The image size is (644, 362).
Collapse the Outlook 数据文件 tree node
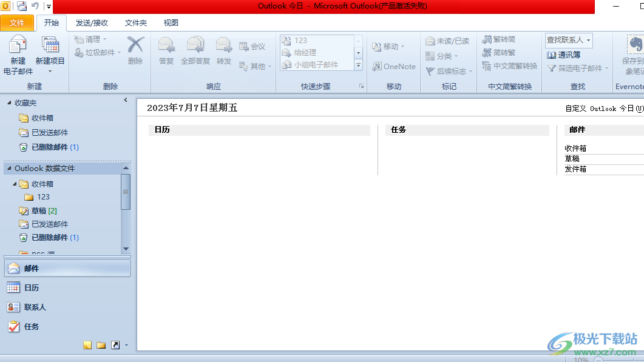(9, 169)
